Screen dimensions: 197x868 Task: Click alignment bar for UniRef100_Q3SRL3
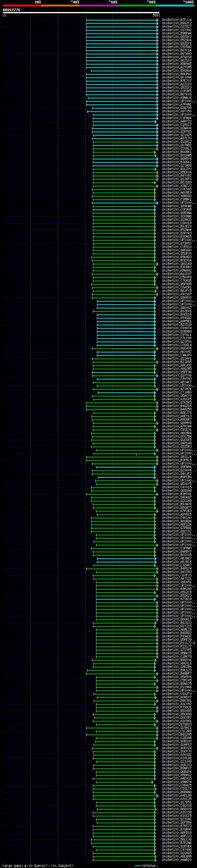pyautogui.click(x=125, y=148)
